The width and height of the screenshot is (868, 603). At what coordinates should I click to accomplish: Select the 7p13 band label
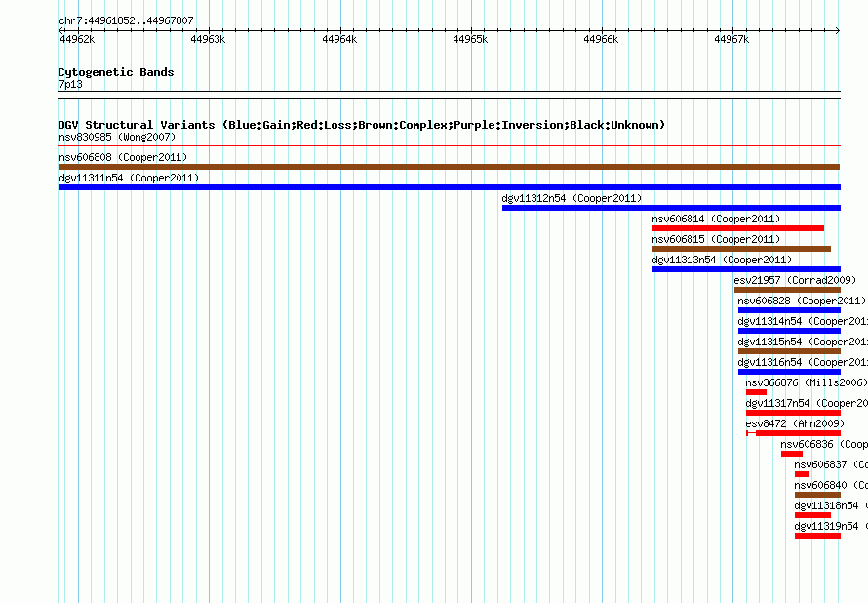click(x=70, y=84)
